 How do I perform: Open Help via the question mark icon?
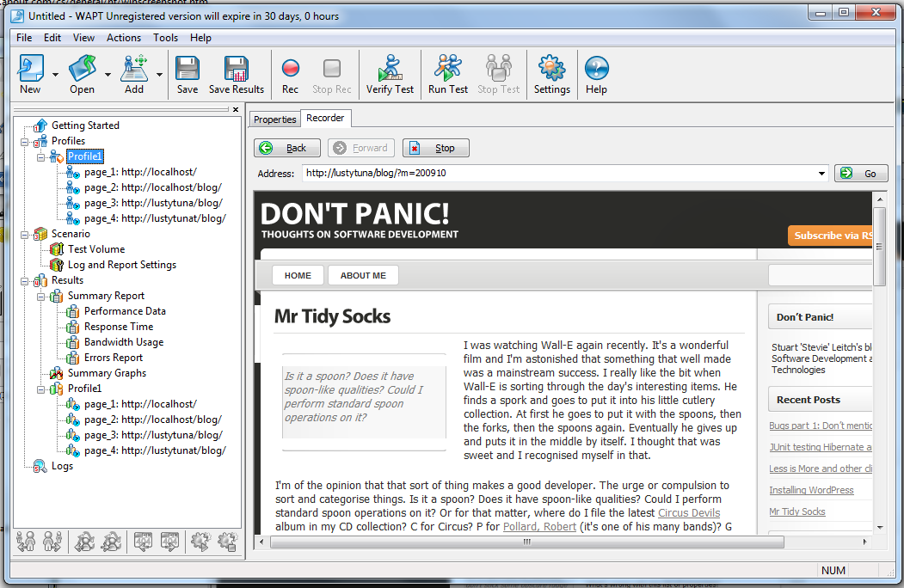click(597, 68)
